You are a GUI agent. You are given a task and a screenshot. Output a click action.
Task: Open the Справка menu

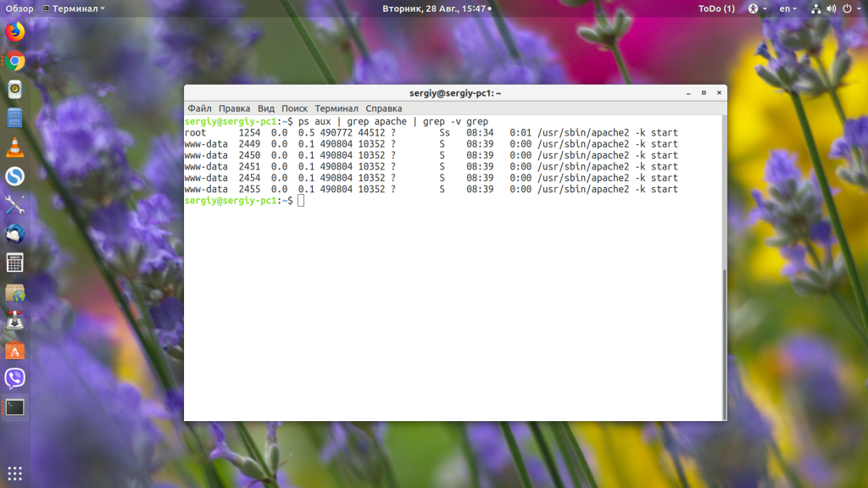coord(384,108)
